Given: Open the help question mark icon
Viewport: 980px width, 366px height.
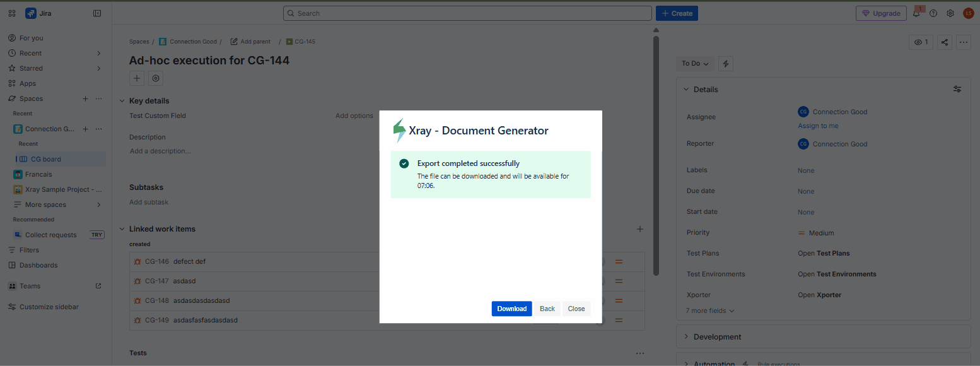Looking at the screenshot, I should pos(933,13).
